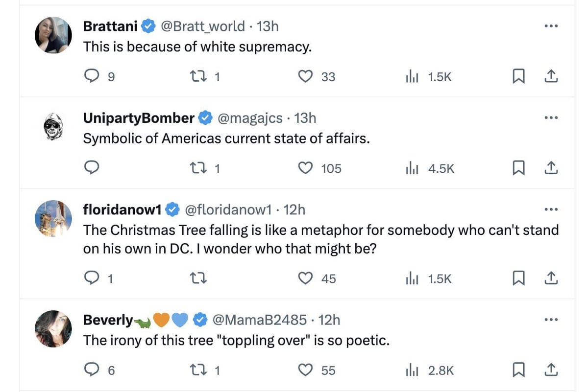The image size is (588, 392).
Task: Open more options on UnipartyBomber's tweet
Action: click(551, 118)
